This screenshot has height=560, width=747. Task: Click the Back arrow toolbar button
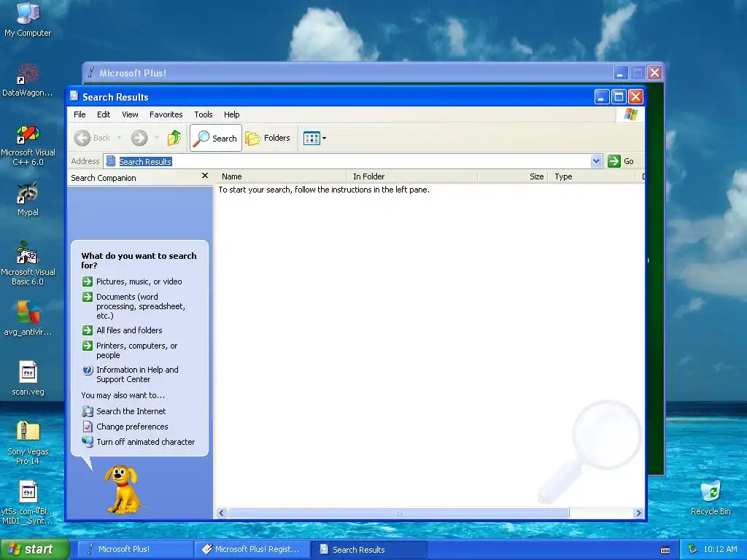click(x=93, y=138)
